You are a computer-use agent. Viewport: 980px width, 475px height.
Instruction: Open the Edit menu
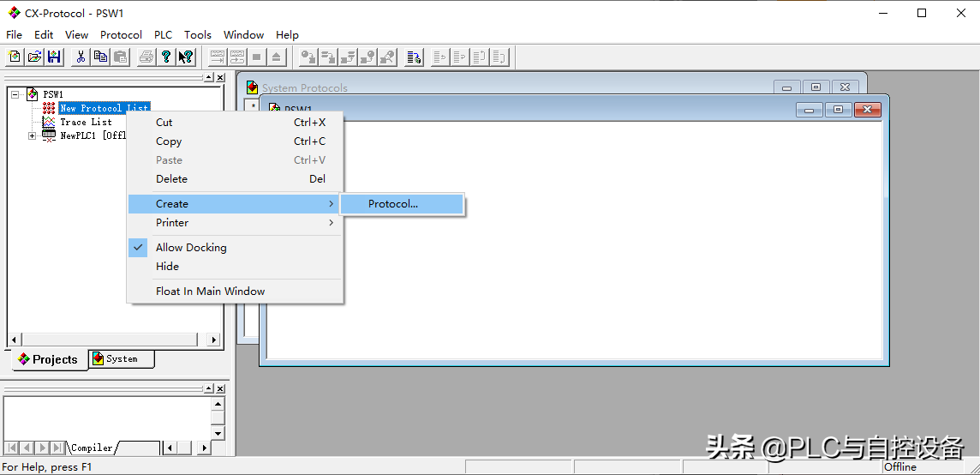(44, 35)
